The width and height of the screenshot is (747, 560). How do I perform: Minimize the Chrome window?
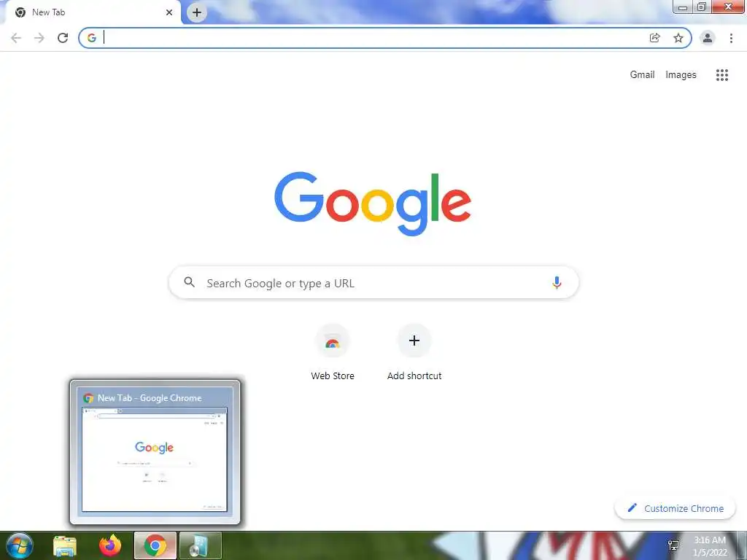tap(683, 7)
